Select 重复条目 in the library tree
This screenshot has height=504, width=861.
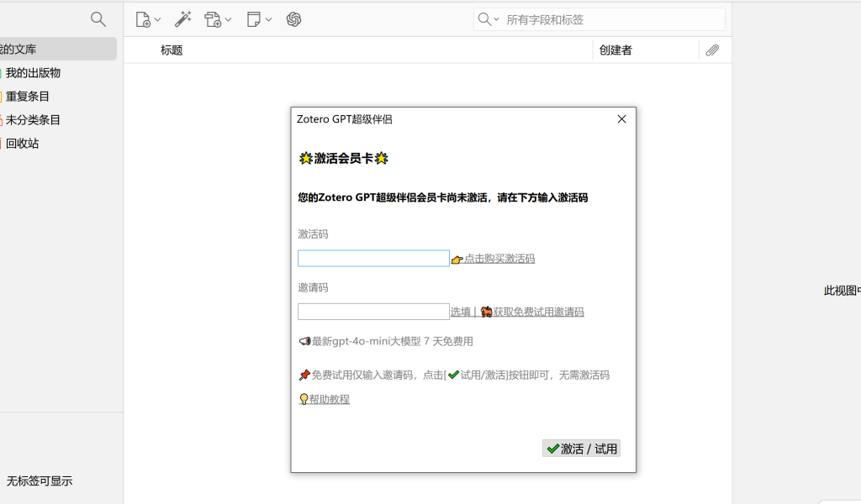(x=28, y=97)
